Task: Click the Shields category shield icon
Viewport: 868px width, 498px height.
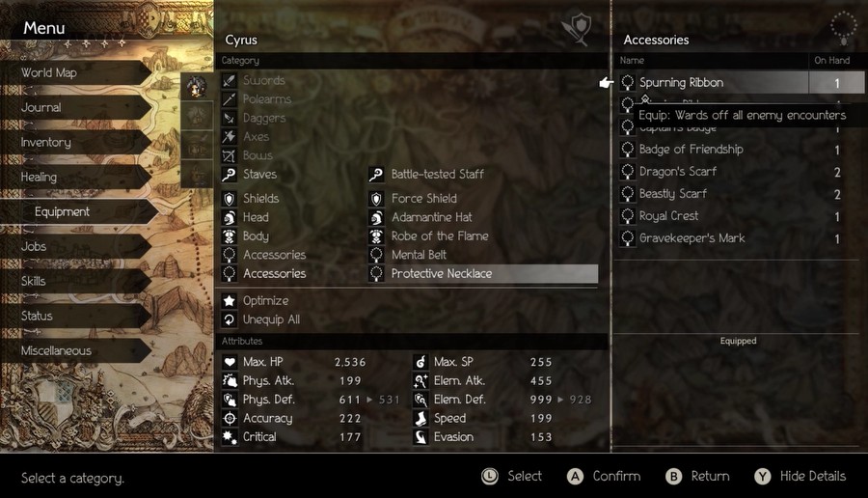Action: point(230,199)
